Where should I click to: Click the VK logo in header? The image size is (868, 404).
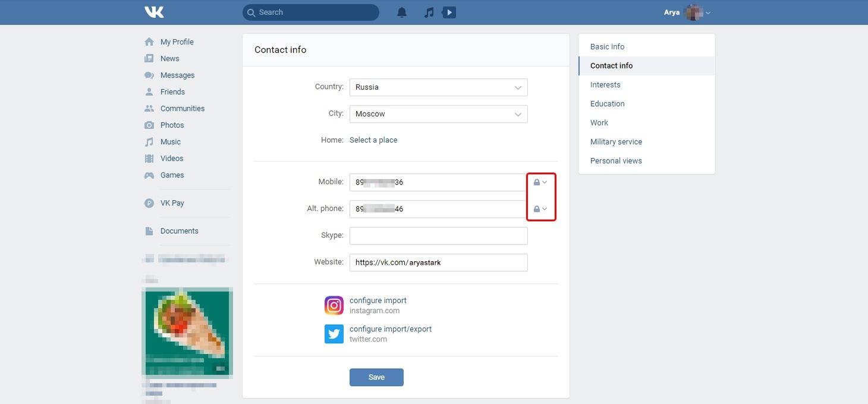tap(154, 12)
